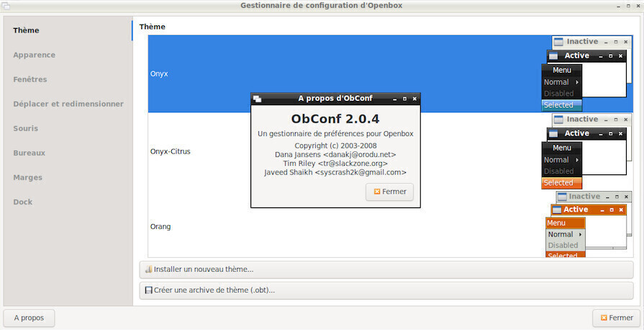644x330 pixels.
Task: Minimize the A propos d'ObConf dialog
Action: (394, 99)
